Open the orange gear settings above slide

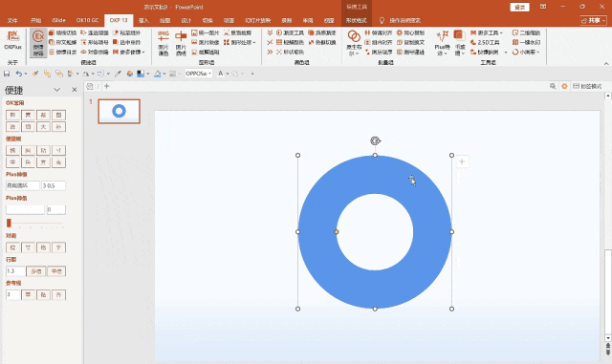tap(564, 86)
